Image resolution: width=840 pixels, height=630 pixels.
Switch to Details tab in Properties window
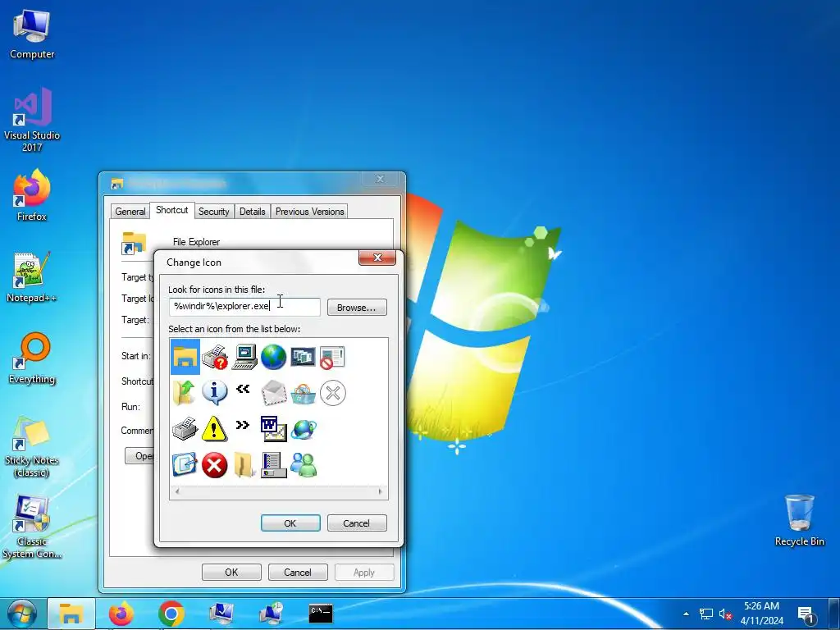pyautogui.click(x=253, y=212)
